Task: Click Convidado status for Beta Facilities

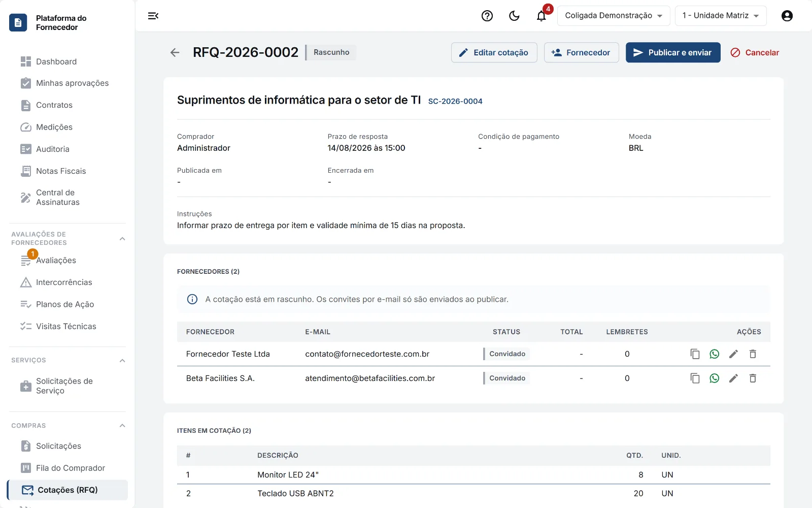Action: tap(506, 378)
